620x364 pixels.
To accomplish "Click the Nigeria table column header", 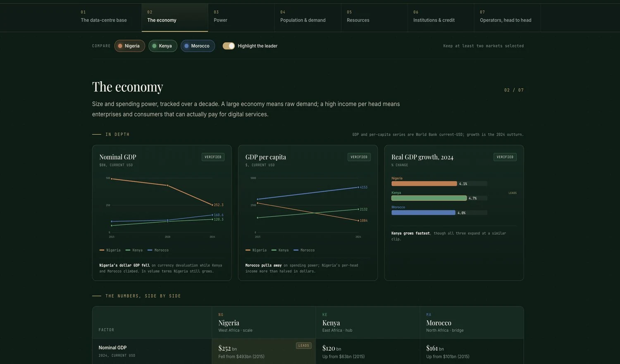I will (x=264, y=323).
